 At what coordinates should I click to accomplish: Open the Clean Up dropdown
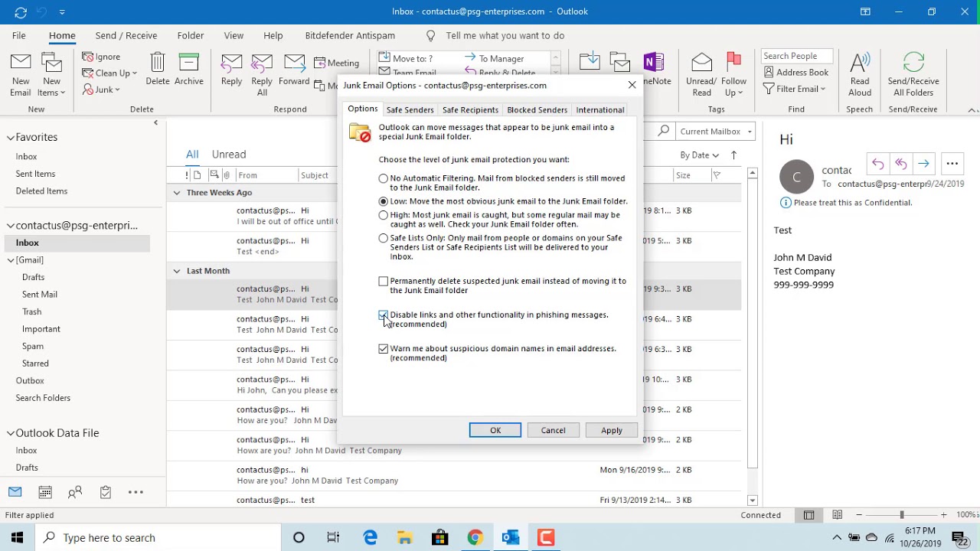coord(109,73)
